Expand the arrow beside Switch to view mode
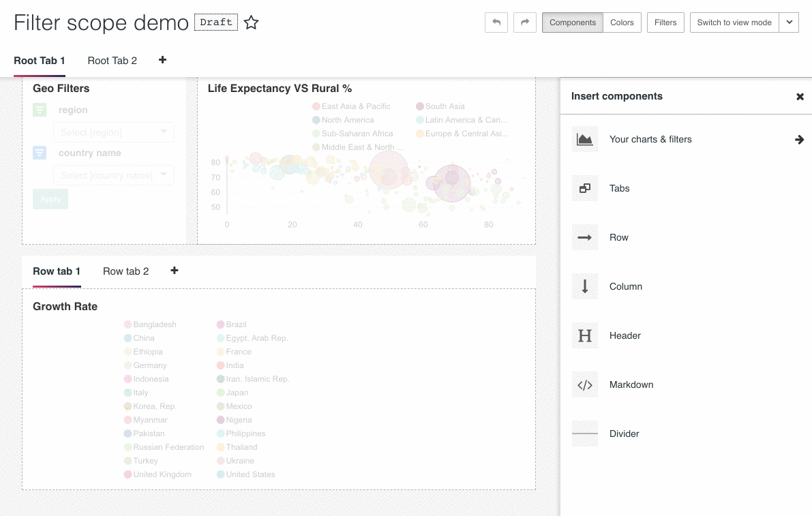 click(790, 22)
